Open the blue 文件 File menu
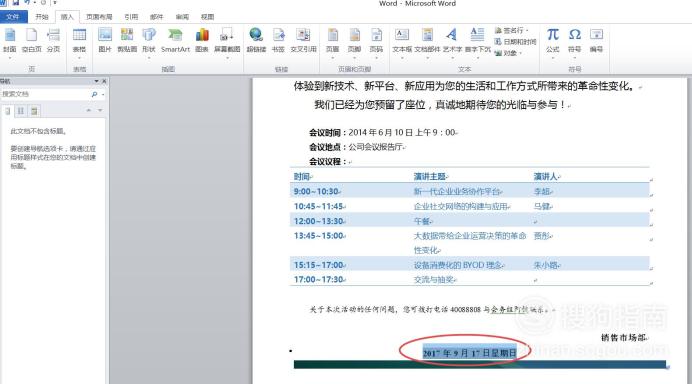The image size is (692, 384). (13, 17)
